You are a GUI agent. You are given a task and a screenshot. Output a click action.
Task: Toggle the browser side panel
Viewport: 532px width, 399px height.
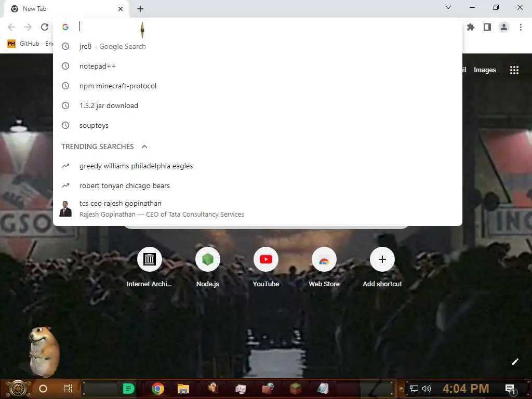point(487,27)
